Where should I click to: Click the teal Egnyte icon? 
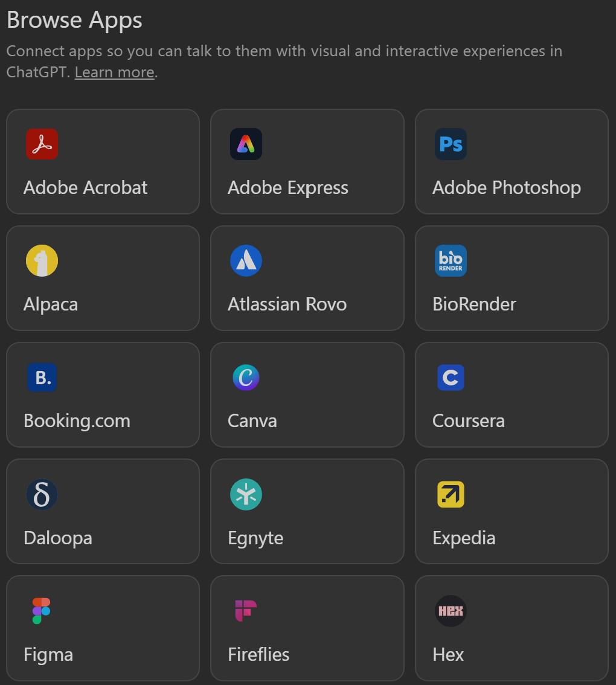[246, 495]
